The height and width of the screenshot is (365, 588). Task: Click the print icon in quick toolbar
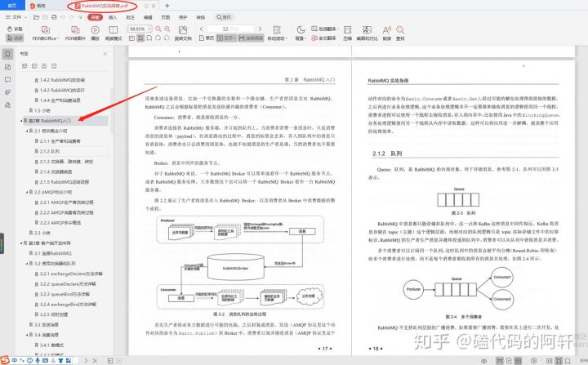[54, 17]
